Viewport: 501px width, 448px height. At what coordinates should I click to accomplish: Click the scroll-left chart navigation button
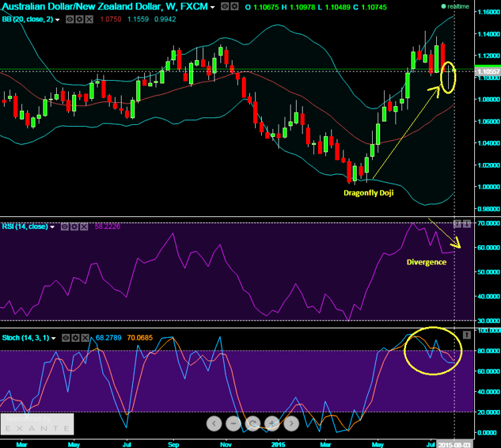pyautogui.click(x=214, y=424)
